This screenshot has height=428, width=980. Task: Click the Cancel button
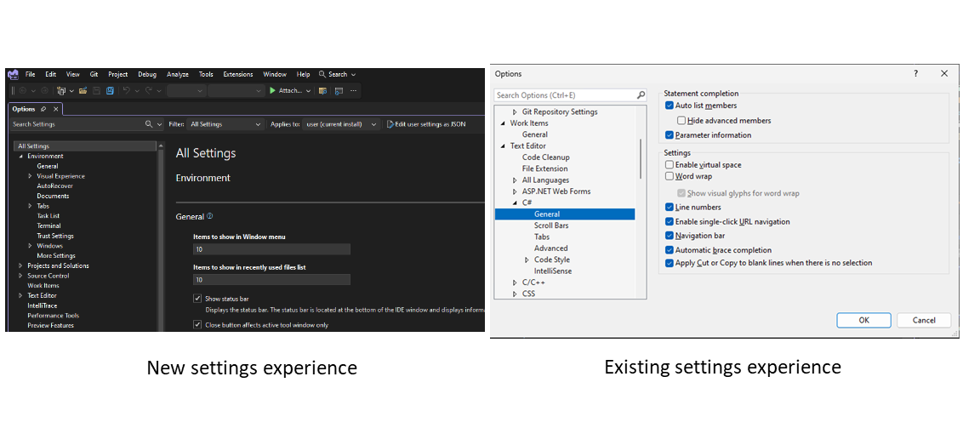(x=924, y=320)
